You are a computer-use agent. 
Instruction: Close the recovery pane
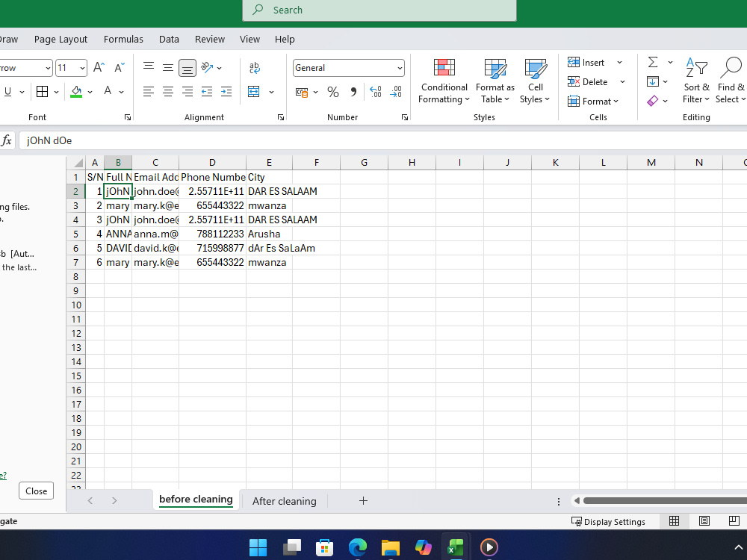(36, 491)
